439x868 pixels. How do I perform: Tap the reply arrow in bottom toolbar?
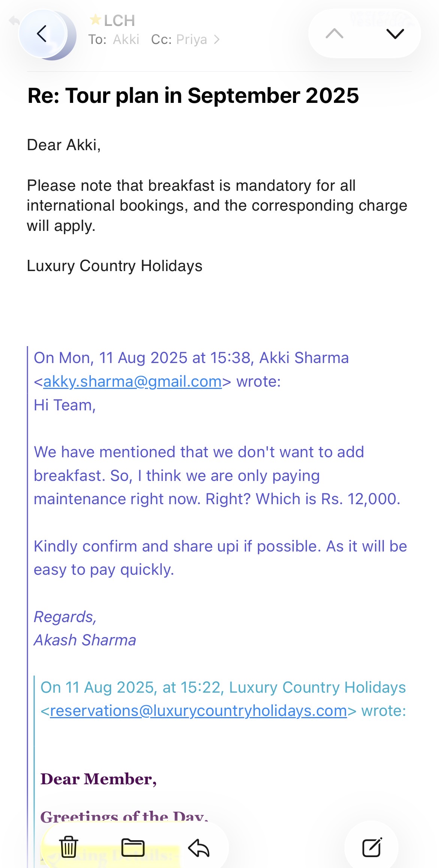pos(198,847)
